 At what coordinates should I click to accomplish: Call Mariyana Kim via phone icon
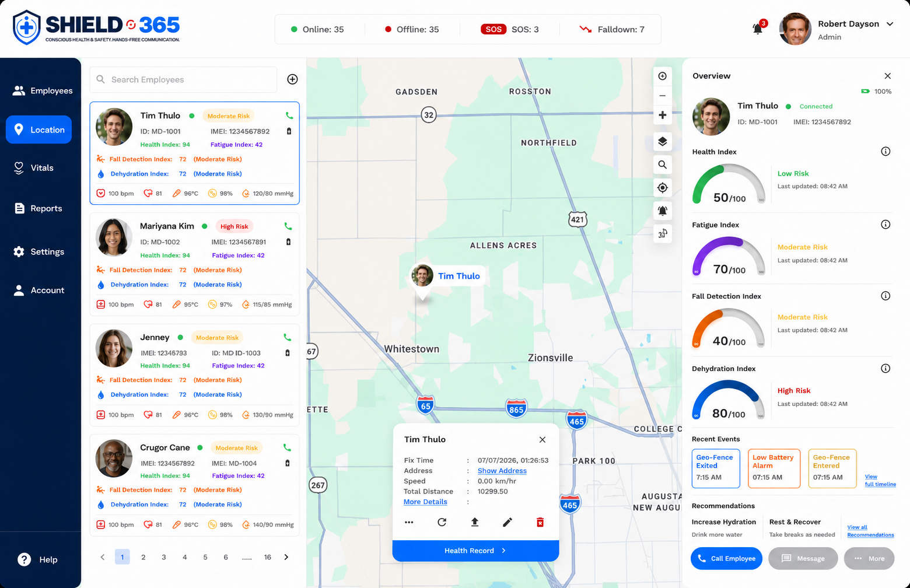pyautogui.click(x=288, y=226)
